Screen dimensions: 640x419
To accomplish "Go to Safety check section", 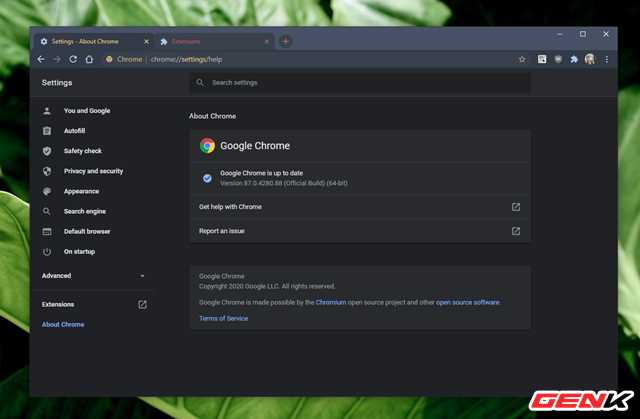I will click(x=82, y=151).
